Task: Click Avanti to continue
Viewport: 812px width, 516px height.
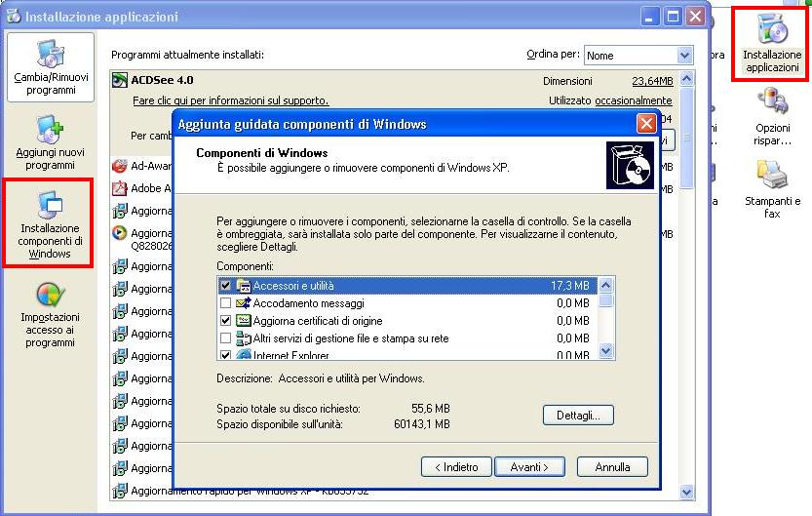Action: (x=529, y=467)
